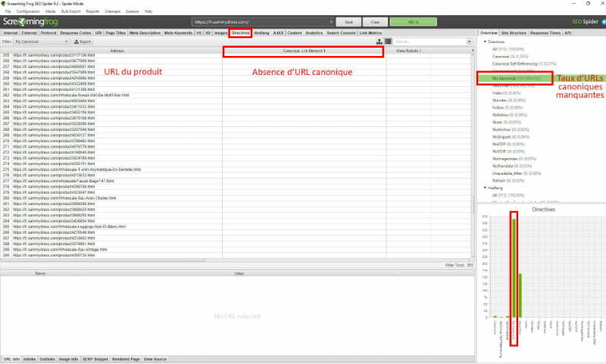The height and width of the screenshot is (364, 606).
Task: Open the search options dropdown arrow
Action: pos(470,42)
